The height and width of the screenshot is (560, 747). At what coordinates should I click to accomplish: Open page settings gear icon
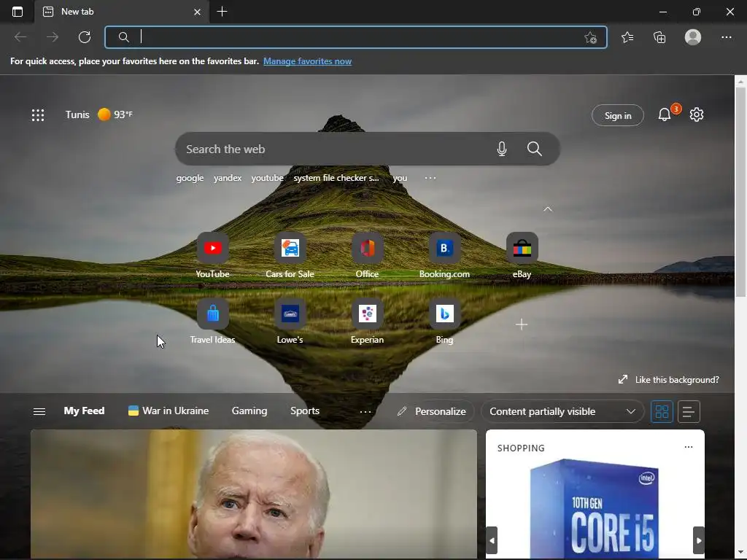click(x=697, y=114)
